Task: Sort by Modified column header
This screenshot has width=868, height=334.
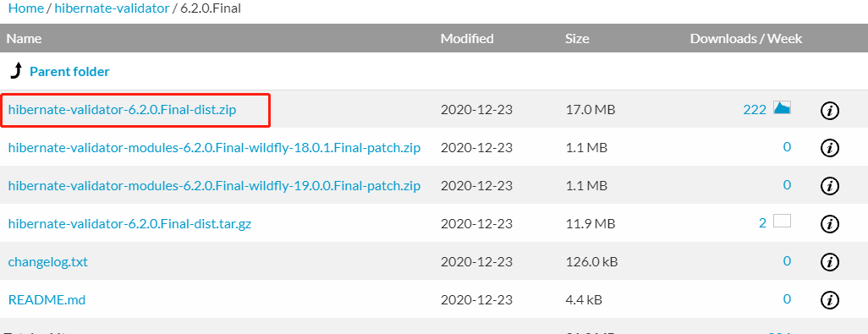Action: tap(467, 39)
